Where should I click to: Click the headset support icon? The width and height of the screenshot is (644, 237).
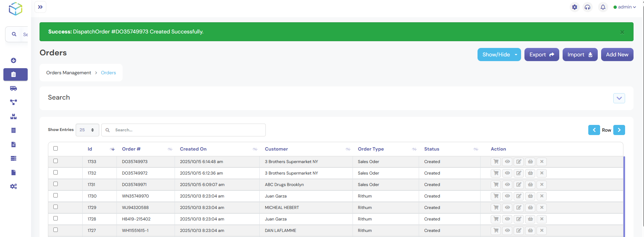(x=588, y=7)
